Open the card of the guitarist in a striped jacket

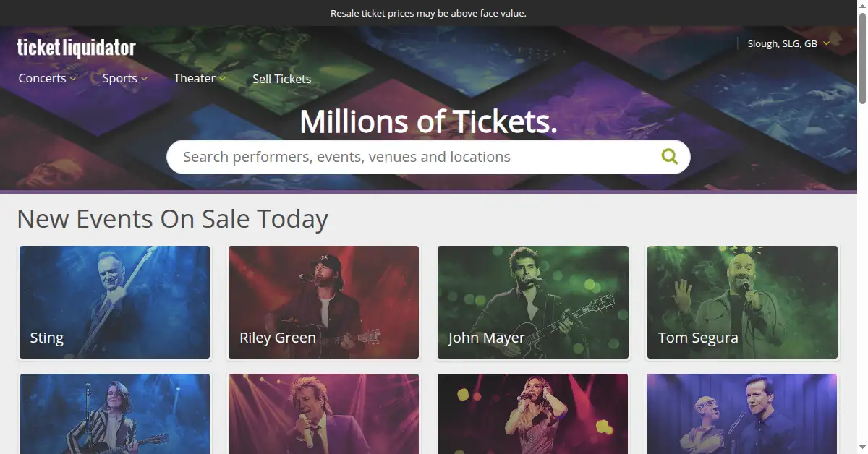115,414
